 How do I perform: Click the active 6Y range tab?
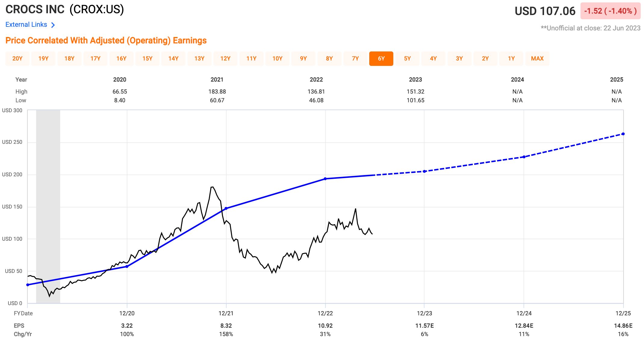click(381, 59)
